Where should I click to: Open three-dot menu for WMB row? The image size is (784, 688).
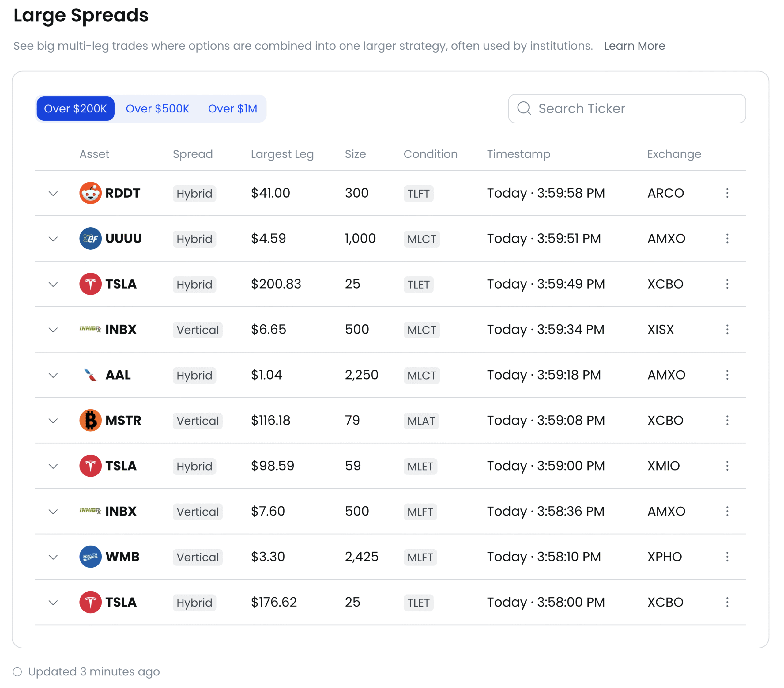727,556
